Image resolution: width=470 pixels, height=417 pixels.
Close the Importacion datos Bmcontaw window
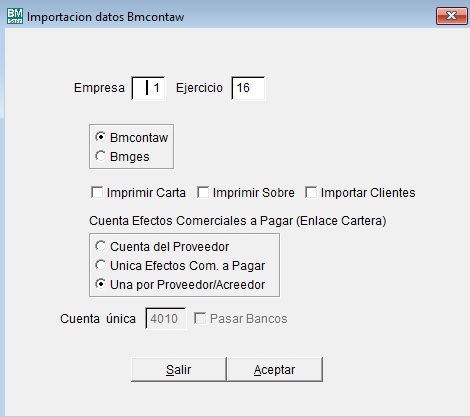tap(452, 16)
